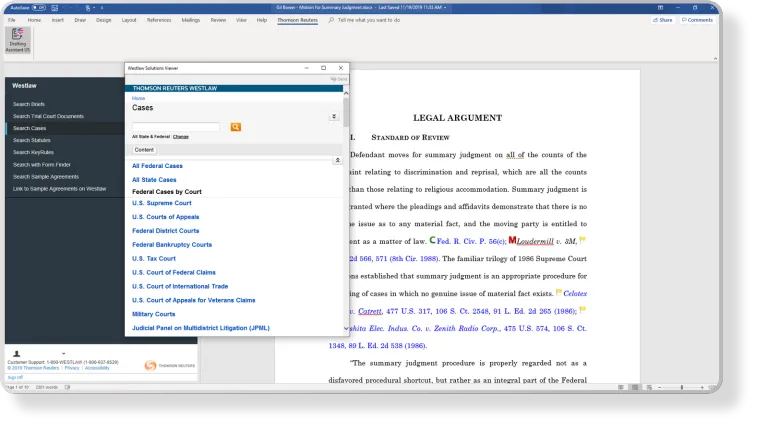Screen dimensions: 768x432
Task: Collapse the Content section with the double-chevron up
Action: 337,159
